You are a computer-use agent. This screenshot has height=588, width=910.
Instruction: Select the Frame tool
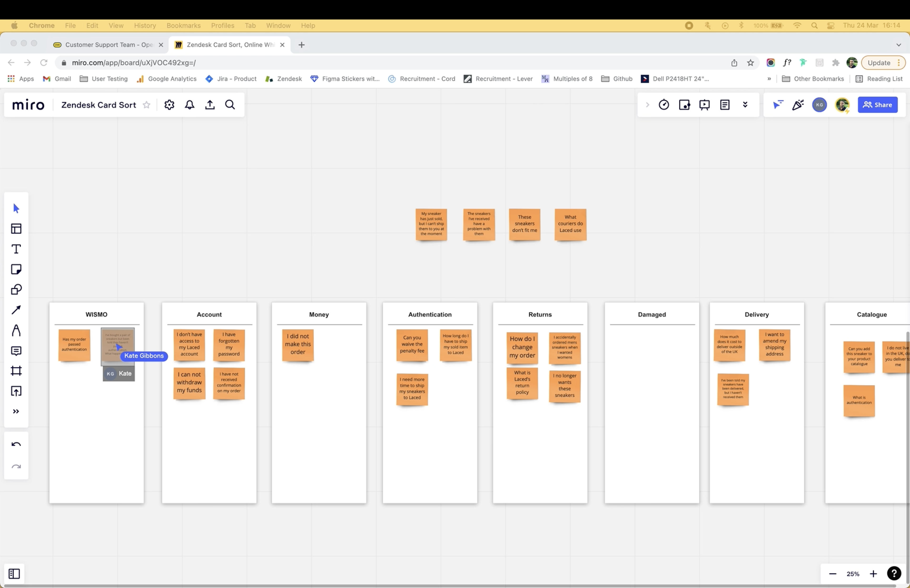point(16,371)
